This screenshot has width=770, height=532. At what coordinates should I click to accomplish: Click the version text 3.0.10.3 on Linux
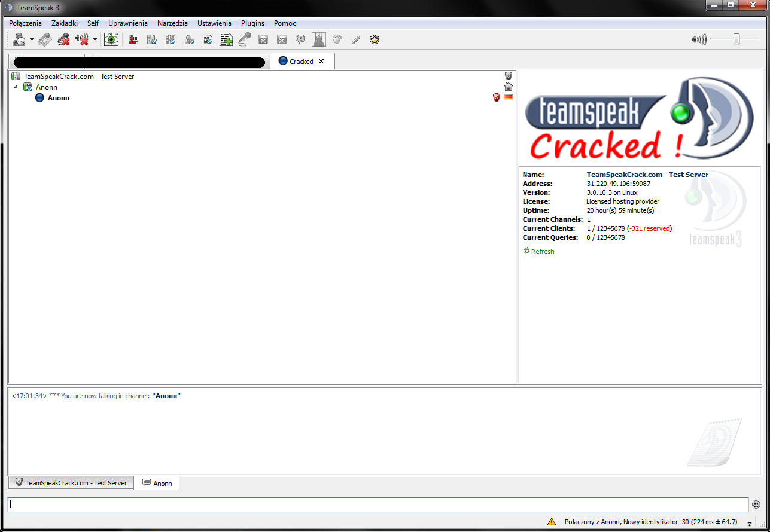click(x=611, y=192)
